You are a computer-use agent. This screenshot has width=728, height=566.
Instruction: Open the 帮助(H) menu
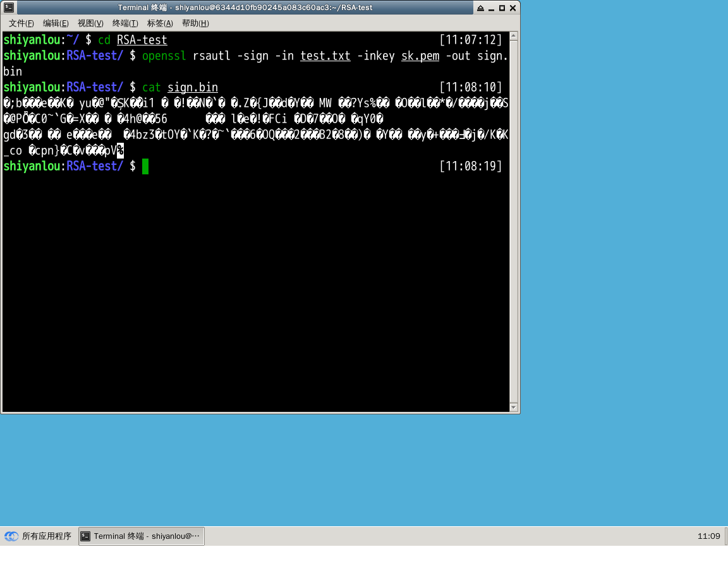click(x=195, y=23)
